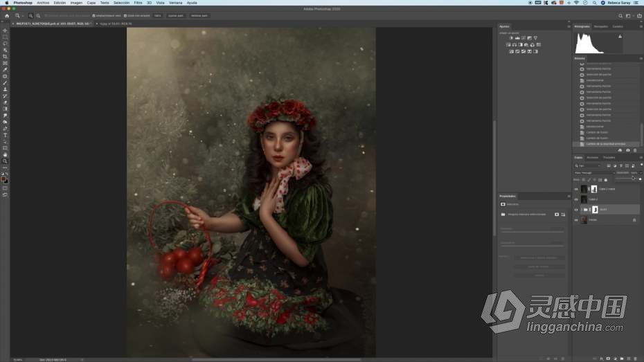Image resolution: width=644 pixels, height=362 pixels.
Task: Click the histogram cached data warning icon
Action: click(620, 37)
